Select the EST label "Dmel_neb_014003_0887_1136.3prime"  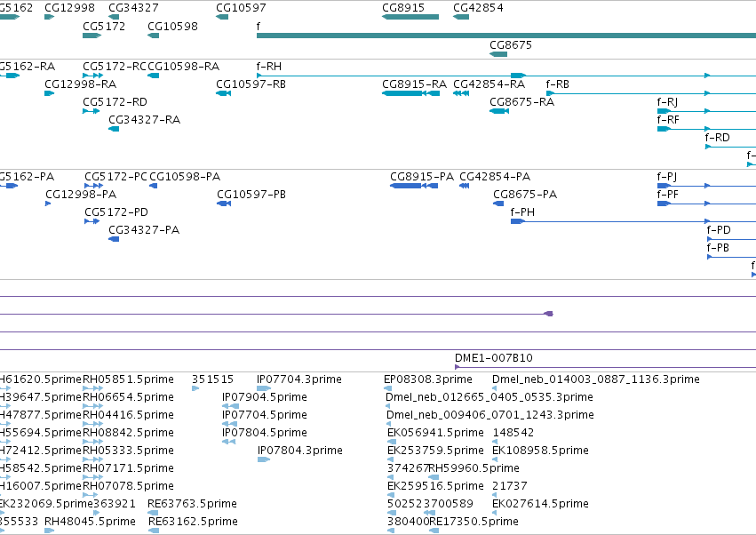coord(596,379)
